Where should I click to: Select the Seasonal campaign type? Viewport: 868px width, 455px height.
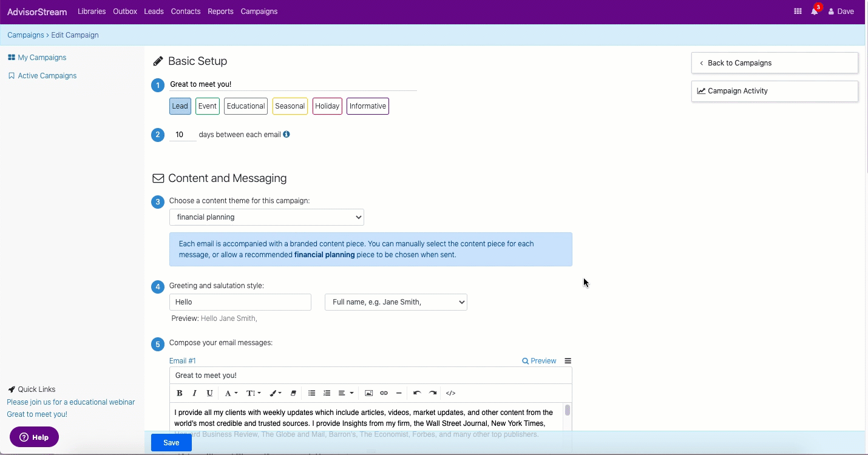[290, 106]
